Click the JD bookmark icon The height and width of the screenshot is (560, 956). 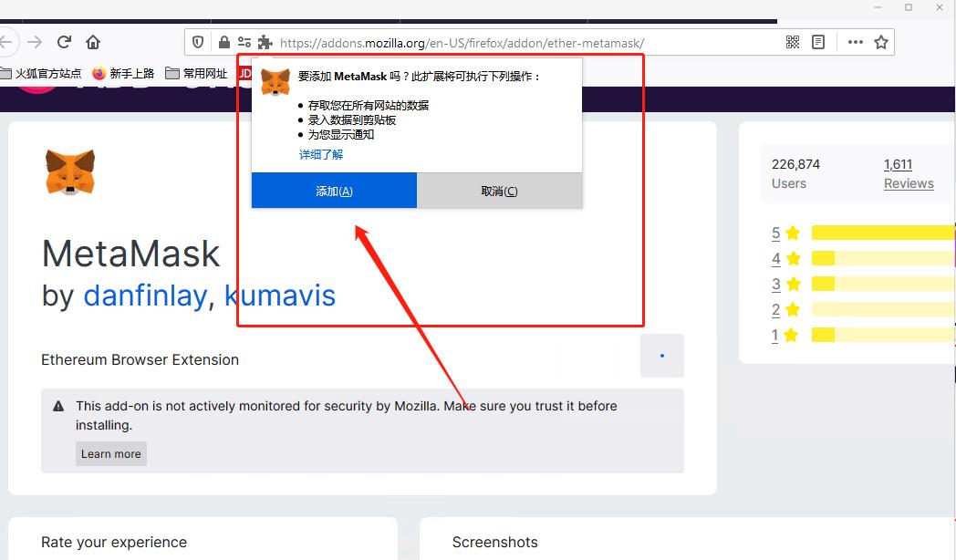pyautogui.click(x=244, y=73)
